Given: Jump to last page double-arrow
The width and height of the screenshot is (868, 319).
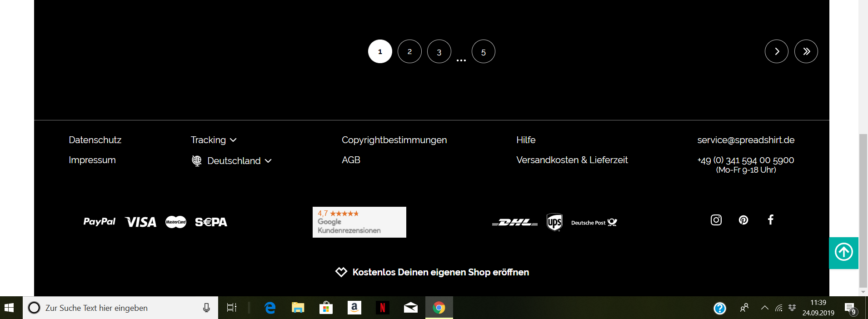Looking at the screenshot, I should pos(806,51).
